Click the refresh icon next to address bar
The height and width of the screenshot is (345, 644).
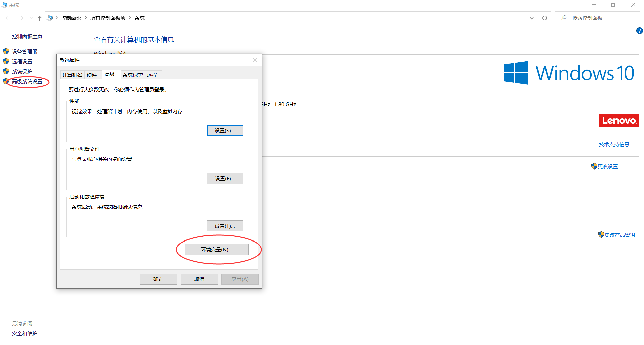coord(544,18)
